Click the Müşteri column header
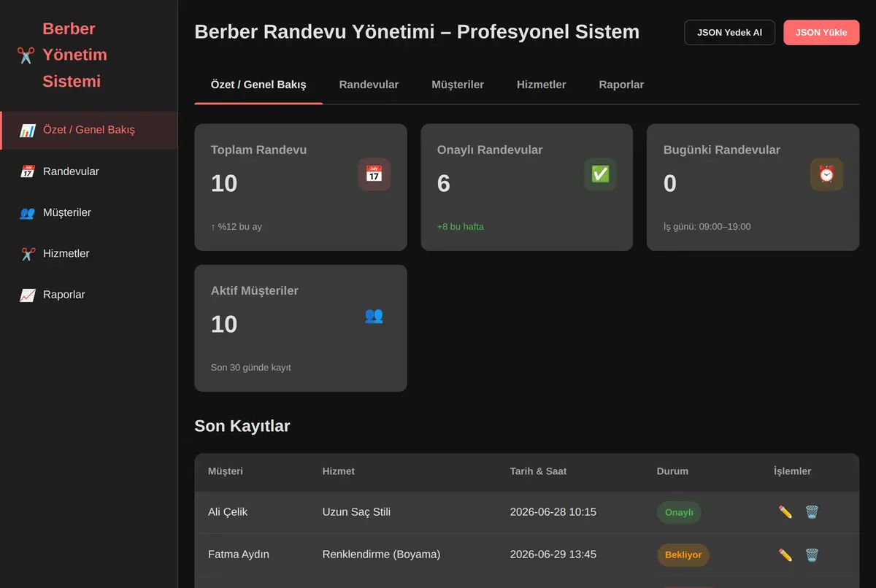The width and height of the screenshot is (876, 588). coord(226,471)
